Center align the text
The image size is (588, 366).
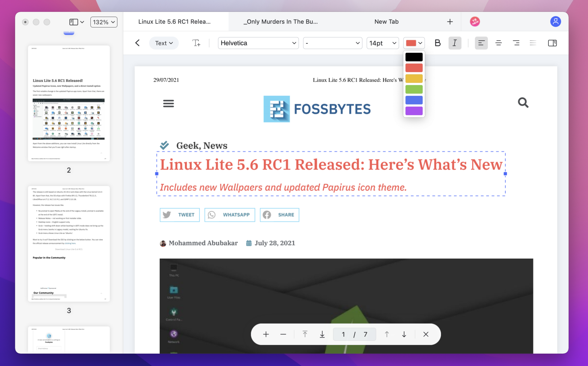(498, 43)
